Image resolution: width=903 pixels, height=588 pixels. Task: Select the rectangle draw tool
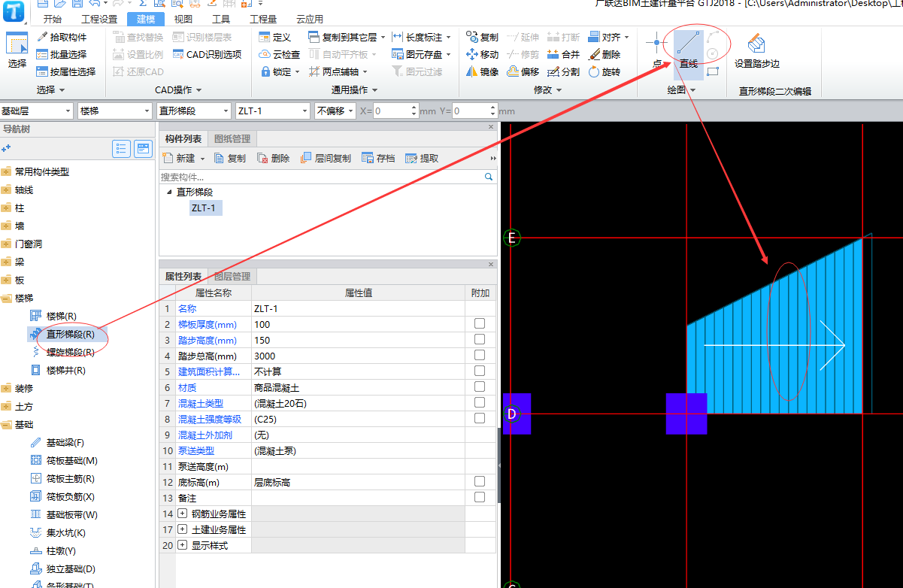click(x=714, y=71)
